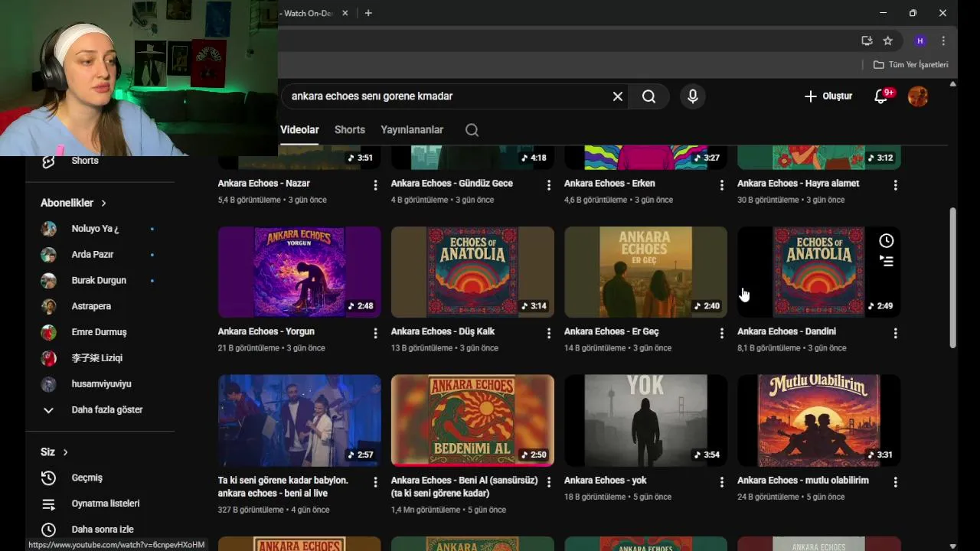Open the Dandini video thumbnail
Viewport: 980px width, 551px height.
(x=818, y=272)
